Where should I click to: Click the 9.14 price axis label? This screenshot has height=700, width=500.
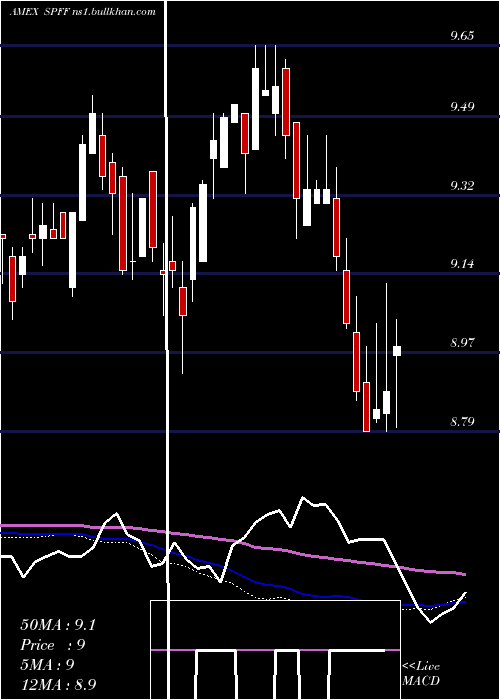pyautogui.click(x=462, y=264)
